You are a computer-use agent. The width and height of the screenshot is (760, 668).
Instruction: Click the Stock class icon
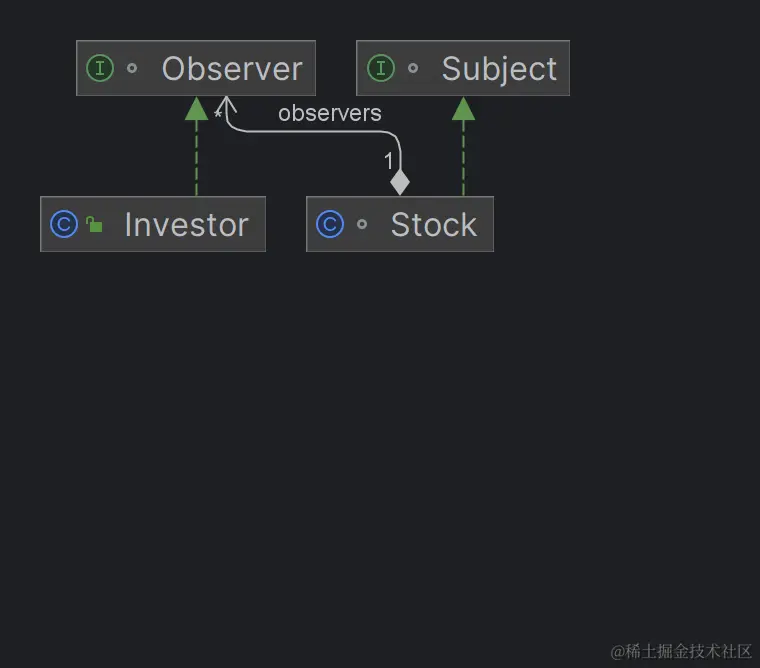click(329, 224)
